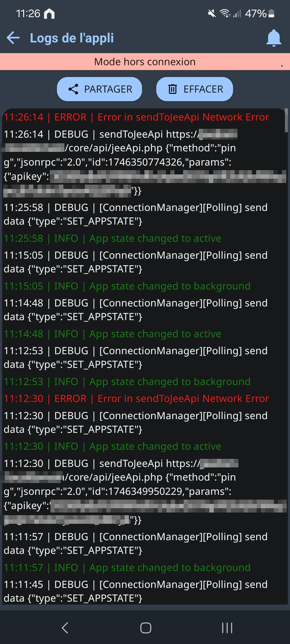
Task: Tap the Mode hors connexion banner
Action: (x=145, y=62)
